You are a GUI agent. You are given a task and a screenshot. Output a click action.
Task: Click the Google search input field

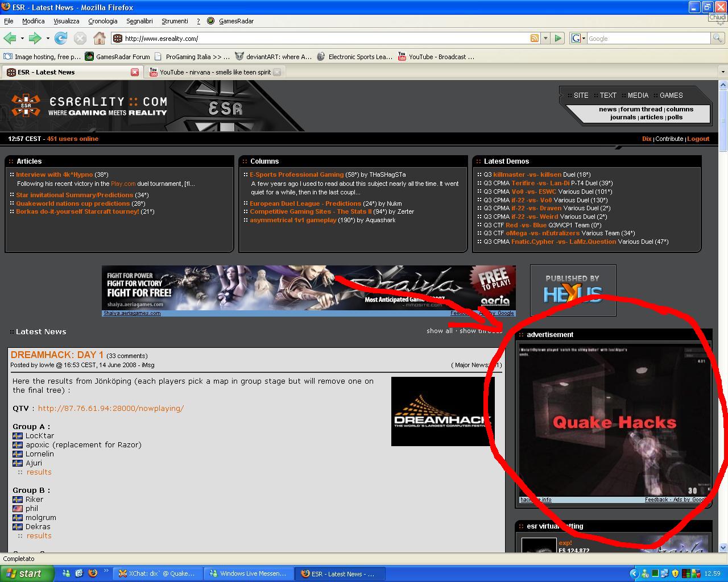click(648, 38)
